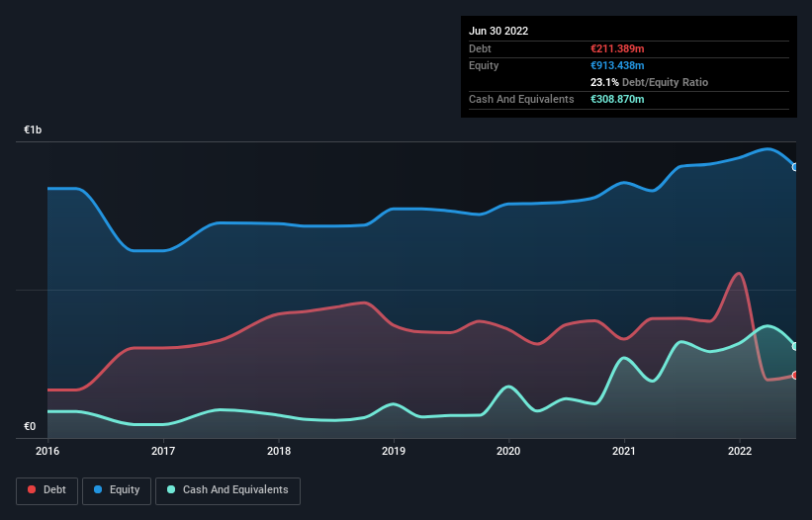
Task: Select the 2019 x-axis label
Action: (394, 451)
